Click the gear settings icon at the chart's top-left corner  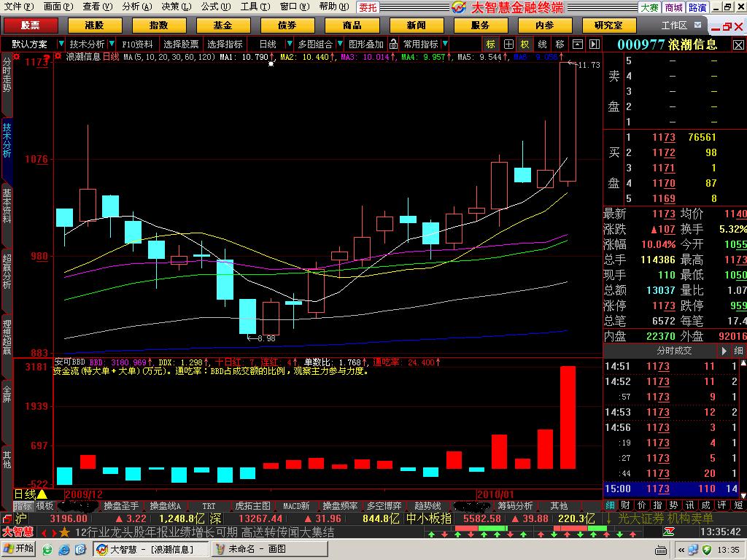point(17,56)
